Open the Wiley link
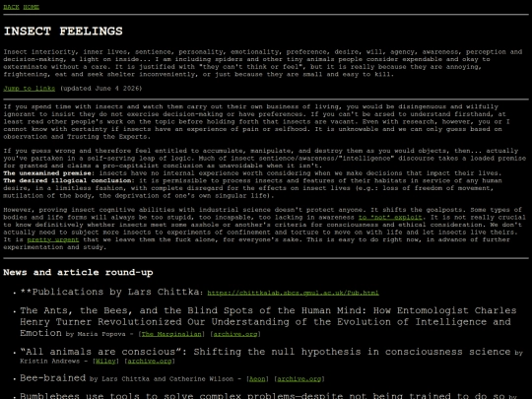Screen dimensions: 532x399 105,361
